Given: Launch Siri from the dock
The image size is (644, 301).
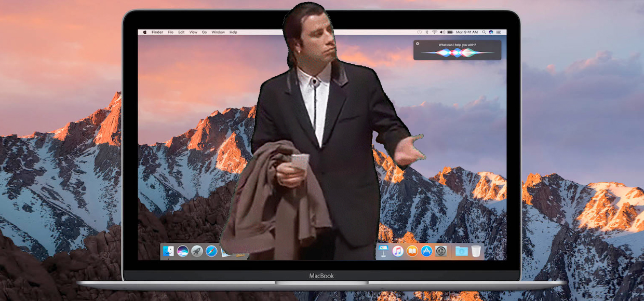Looking at the screenshot, I should (x=182, y=251).
